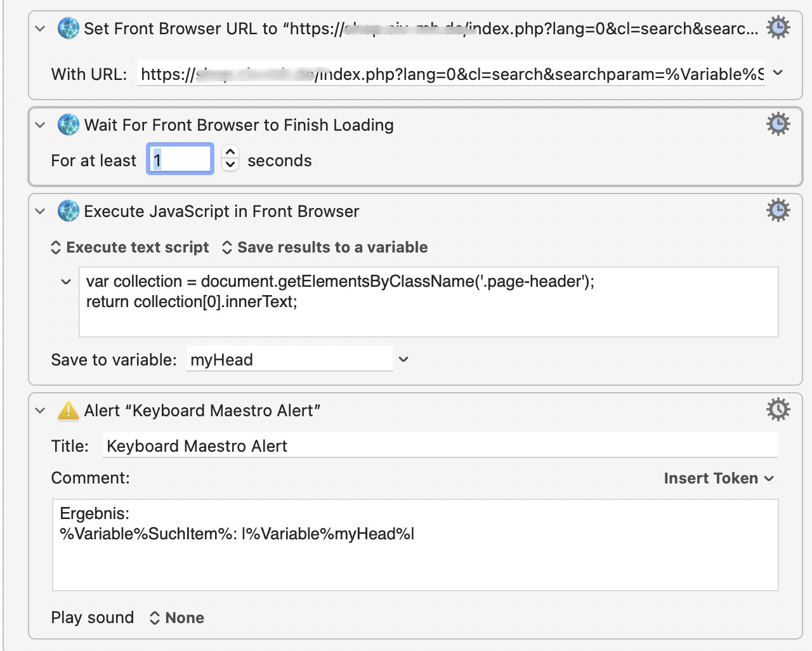812x651 pixels.
Task: Open the Save results to a variable menu
Action: (325, 247)
